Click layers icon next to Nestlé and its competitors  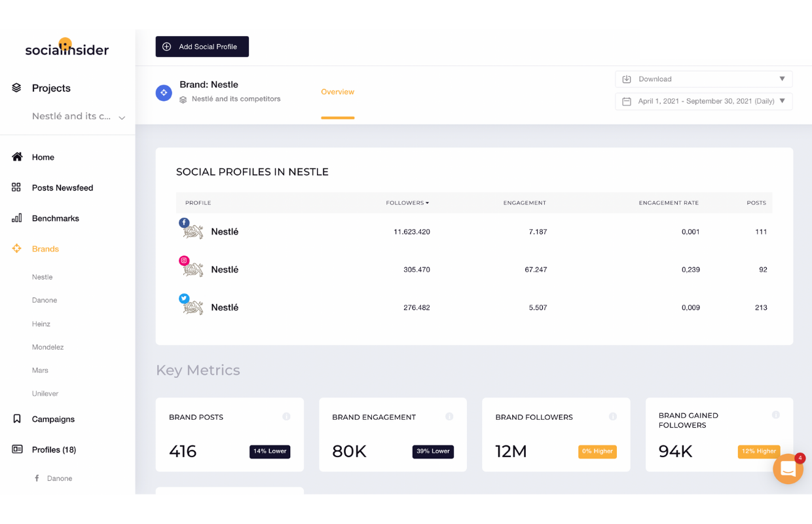[183, 100]
